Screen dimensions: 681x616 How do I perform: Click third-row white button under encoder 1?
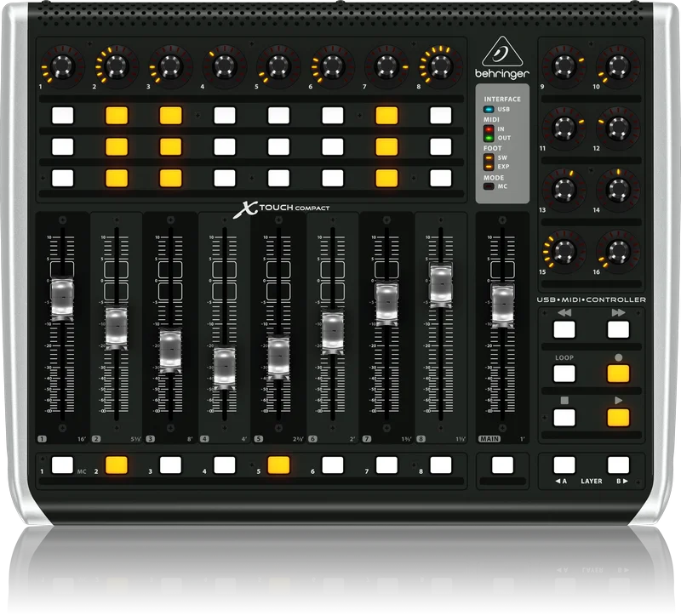62,178
